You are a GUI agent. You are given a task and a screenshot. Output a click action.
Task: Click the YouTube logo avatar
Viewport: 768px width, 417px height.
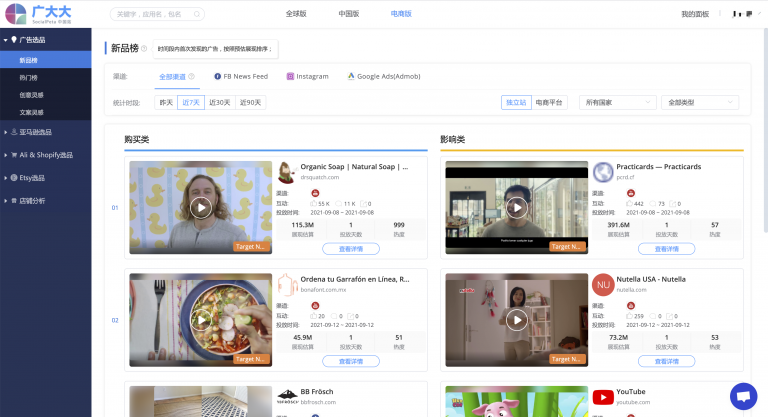tap(603, 397)
